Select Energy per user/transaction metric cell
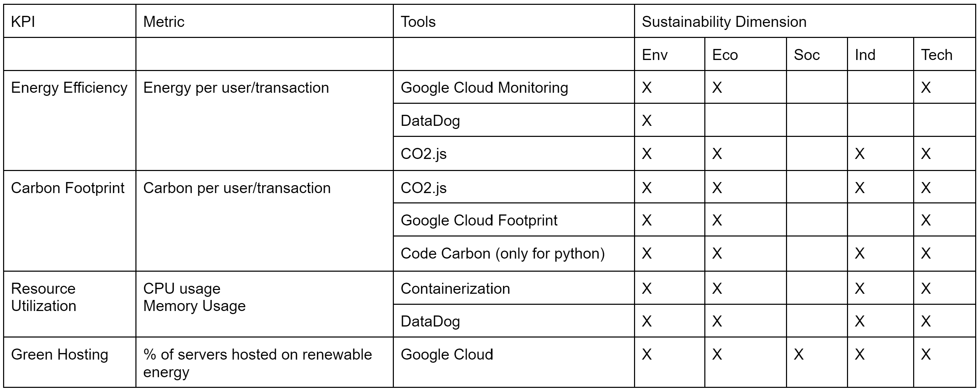 pyautogui.click(x=264, y=120)
